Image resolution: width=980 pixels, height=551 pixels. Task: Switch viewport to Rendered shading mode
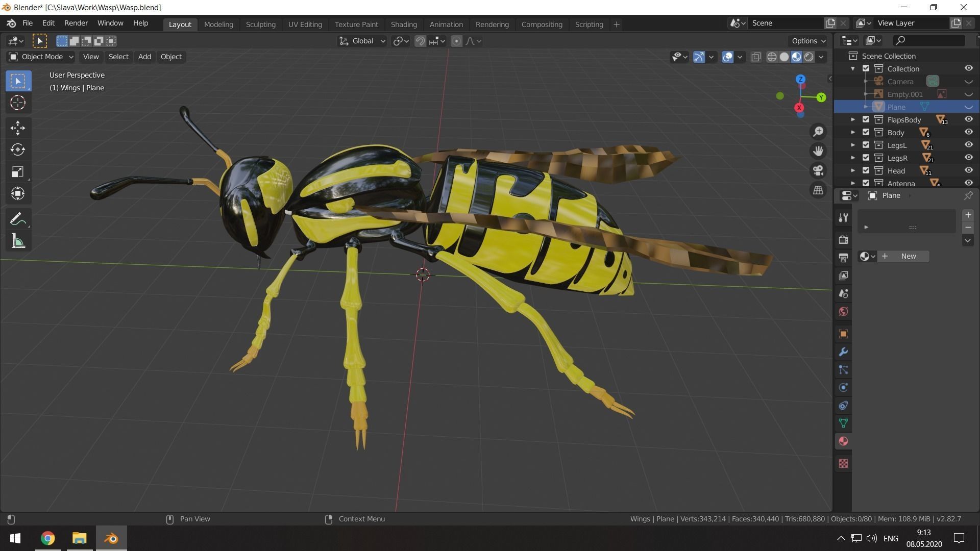(808, 57)
